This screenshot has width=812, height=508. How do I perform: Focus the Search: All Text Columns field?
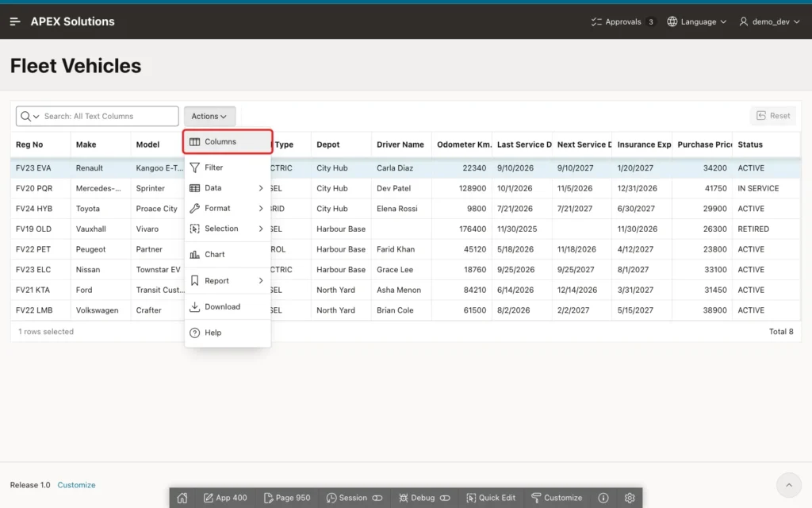pos(109,116)
